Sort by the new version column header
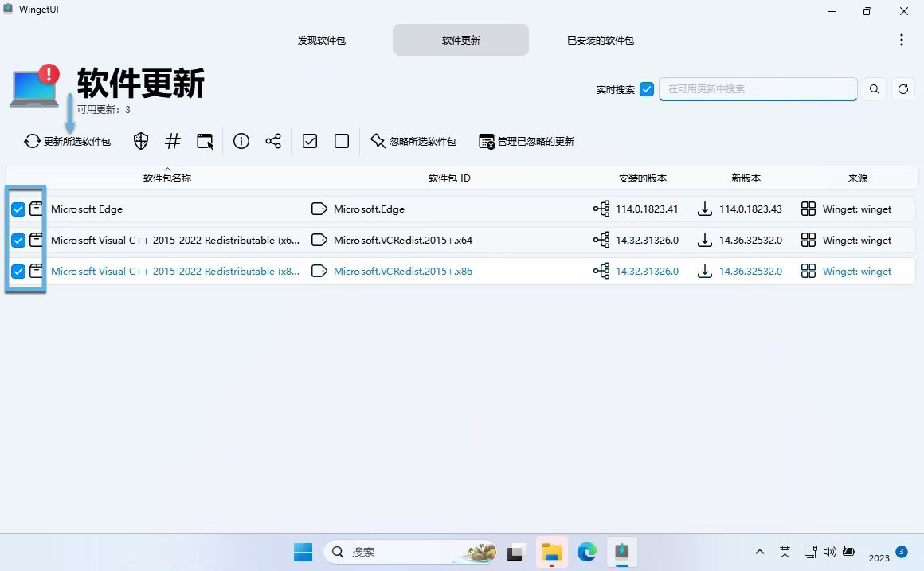This screenshot has width=924, height=571. 746,178
